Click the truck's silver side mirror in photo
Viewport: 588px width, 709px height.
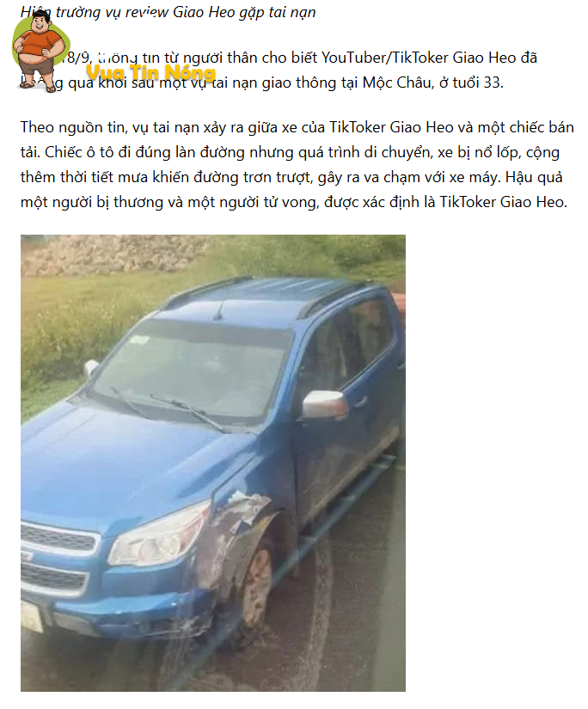pos(324,403)
